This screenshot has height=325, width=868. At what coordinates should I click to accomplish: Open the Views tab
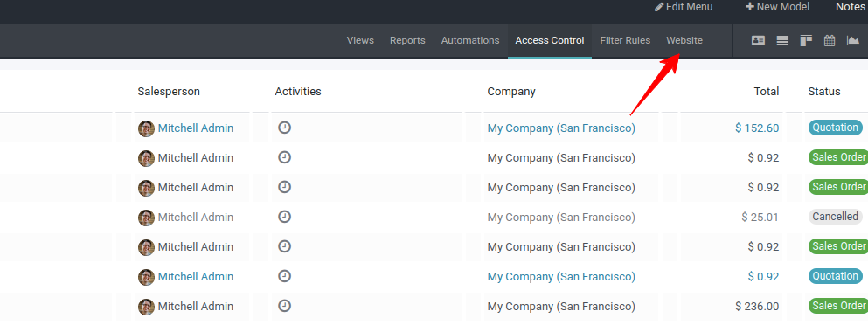[360, 40]
